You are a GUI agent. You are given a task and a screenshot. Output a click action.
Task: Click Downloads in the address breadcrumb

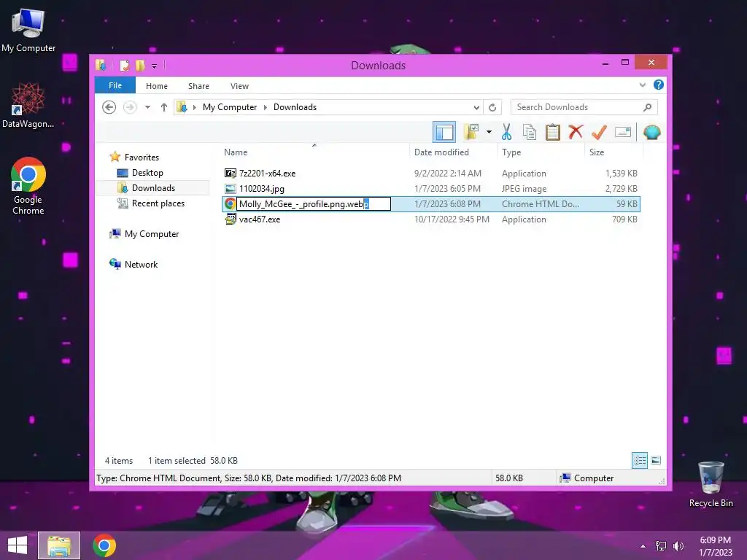pyautogui.click(x=295, y=107)
